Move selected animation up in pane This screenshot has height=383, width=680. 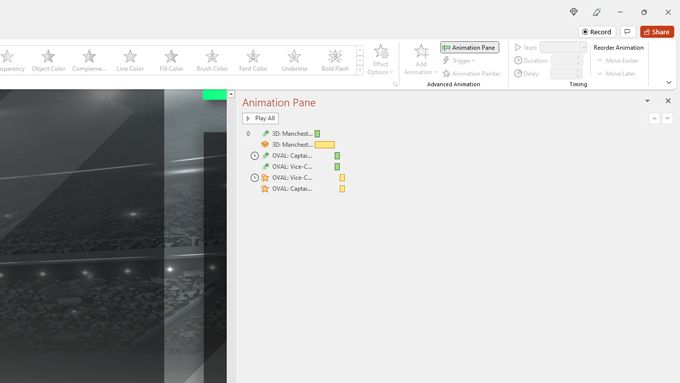[654, 118]
